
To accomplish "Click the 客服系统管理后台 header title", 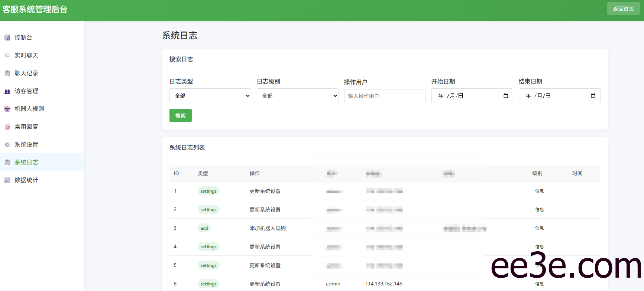I will (x=35, y=9).
